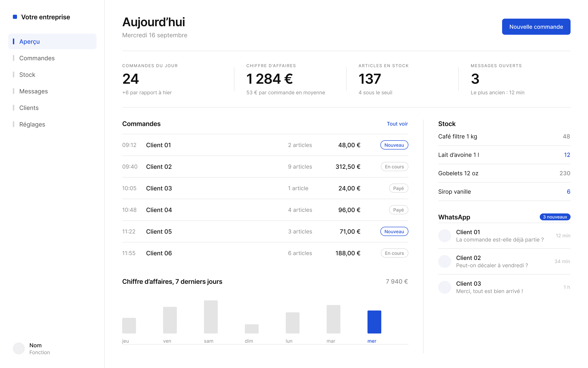Open message 'Peut-on décaler à vendredi ?'
The height and width of the screenshot is (368, 588).
coord(492,265)
